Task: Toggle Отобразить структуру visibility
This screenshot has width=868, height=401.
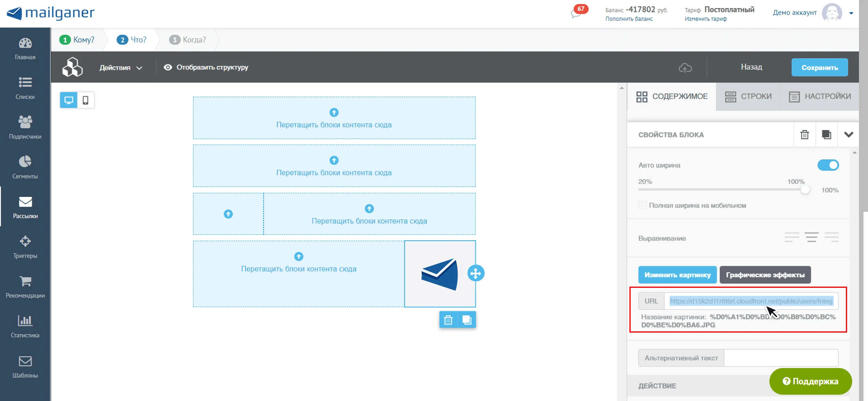Action: click(x=206, y=67)
